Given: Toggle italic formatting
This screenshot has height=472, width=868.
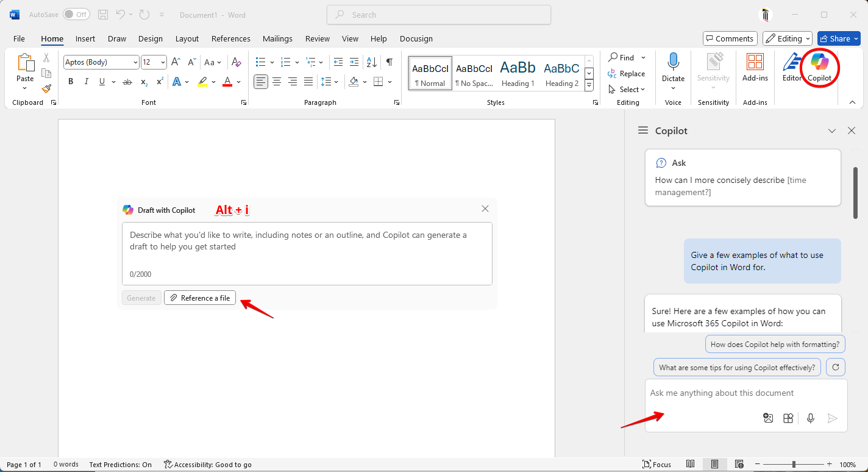Looking at the screenshot, I should [86, 82].
